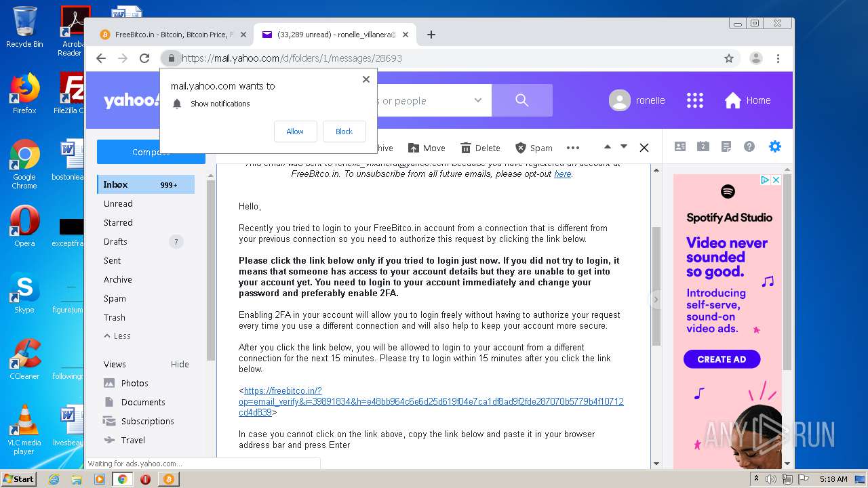Expand the search options dropdown arrow

point(478,100)
